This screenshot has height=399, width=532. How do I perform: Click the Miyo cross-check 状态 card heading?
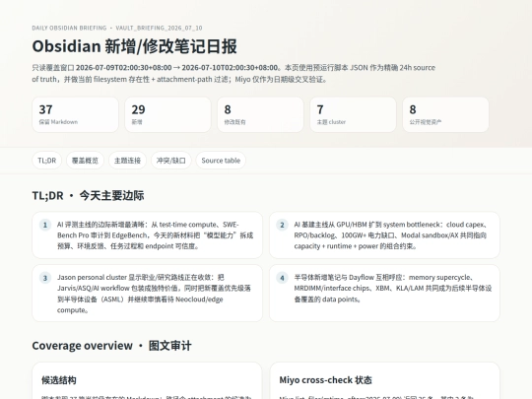point(326,380)
